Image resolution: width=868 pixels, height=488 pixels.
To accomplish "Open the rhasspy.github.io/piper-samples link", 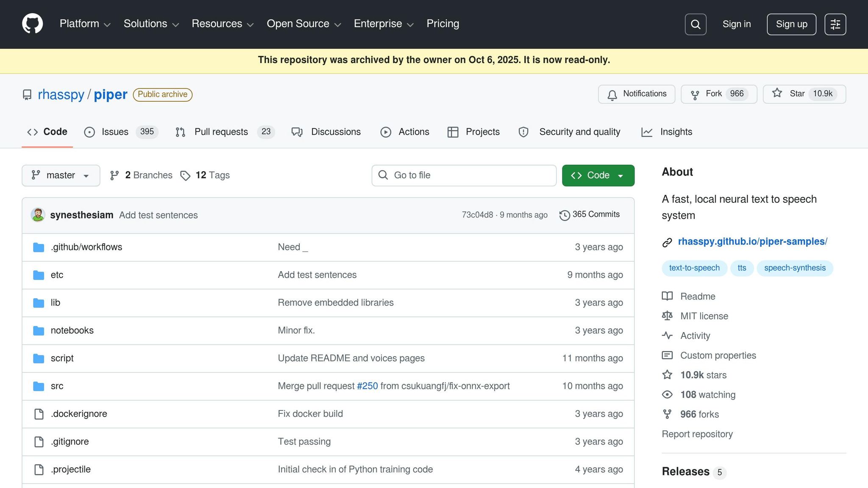I will coord(753,241).
